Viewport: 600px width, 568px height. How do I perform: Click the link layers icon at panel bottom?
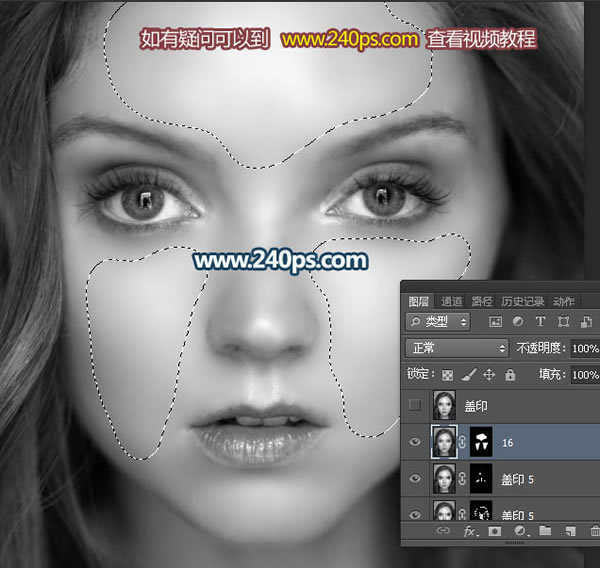pos(443,530)
